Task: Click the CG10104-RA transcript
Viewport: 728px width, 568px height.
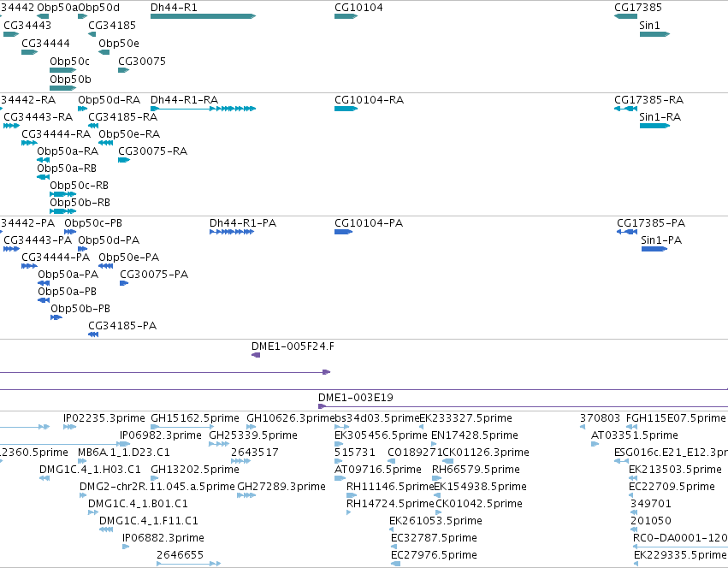Action: tap(346, 109)
